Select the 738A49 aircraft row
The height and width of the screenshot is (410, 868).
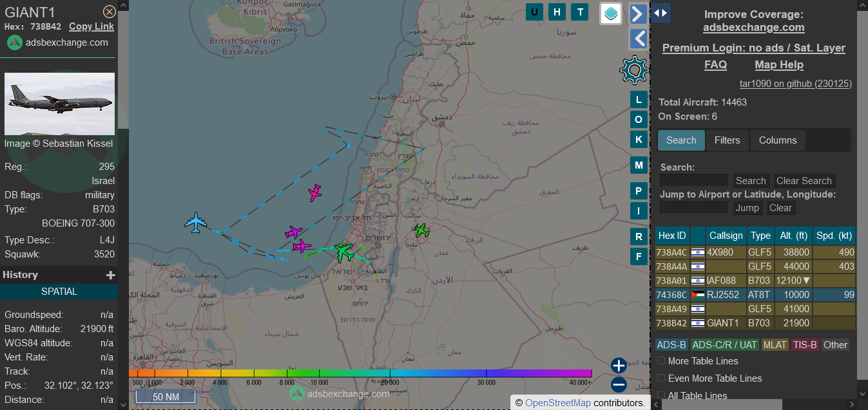point(756,309)
